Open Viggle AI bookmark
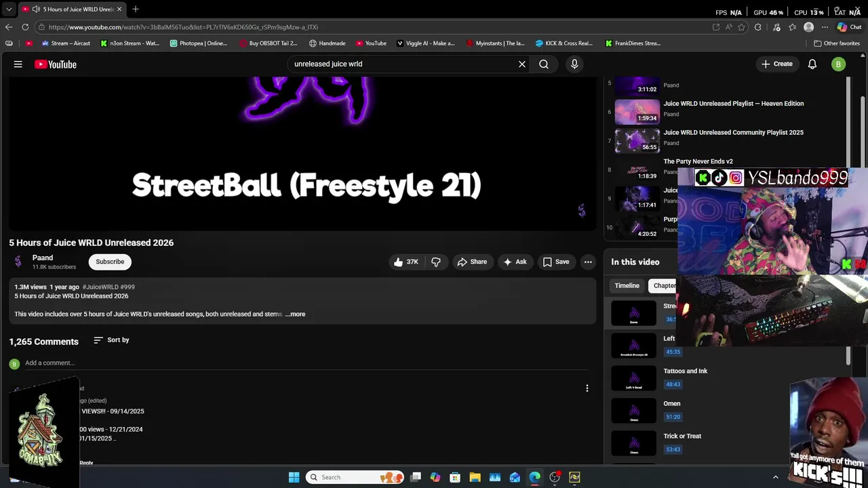 tap(425, 43)
